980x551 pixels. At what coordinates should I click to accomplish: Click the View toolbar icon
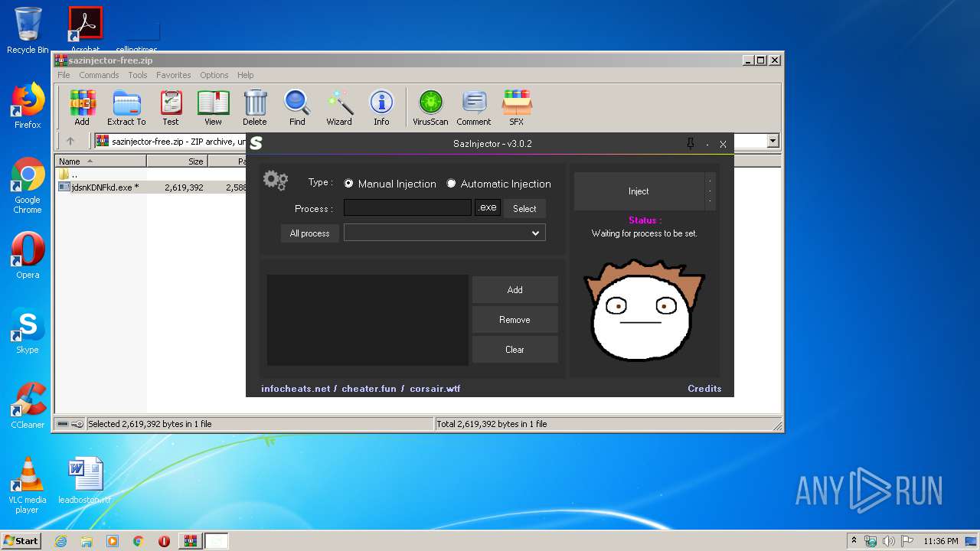click(213, 107)
